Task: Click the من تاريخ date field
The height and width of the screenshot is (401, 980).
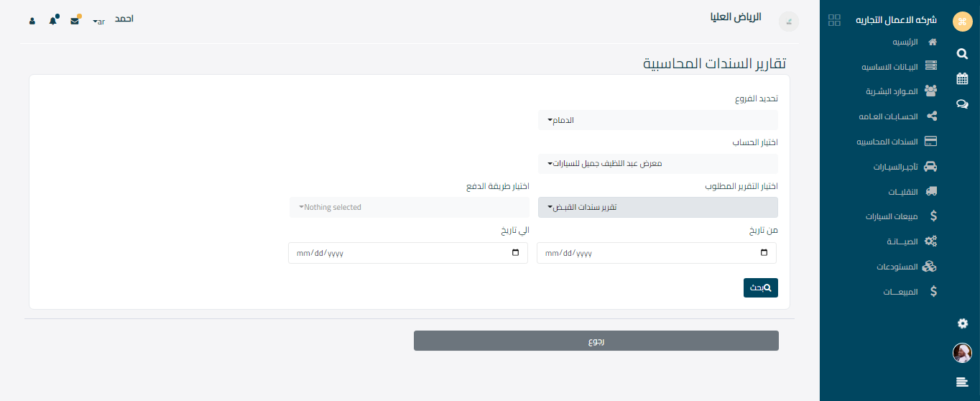Action: (x=657, y=253)
